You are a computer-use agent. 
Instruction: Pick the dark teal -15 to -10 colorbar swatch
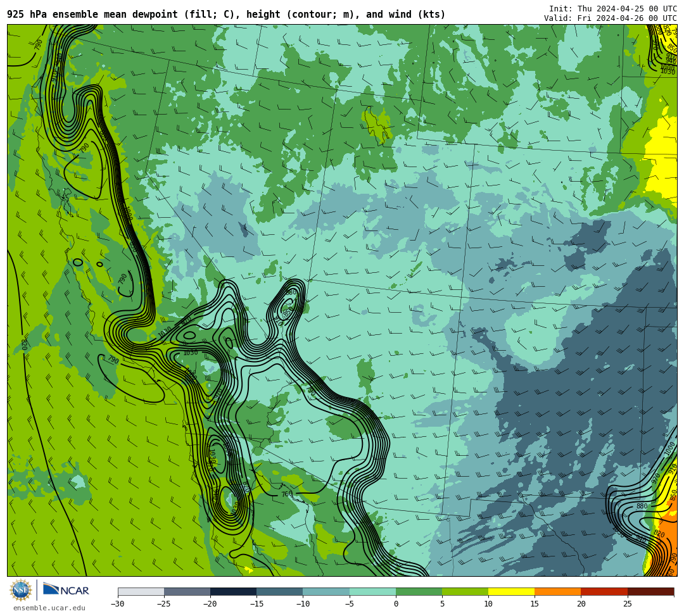click(280, 591)
